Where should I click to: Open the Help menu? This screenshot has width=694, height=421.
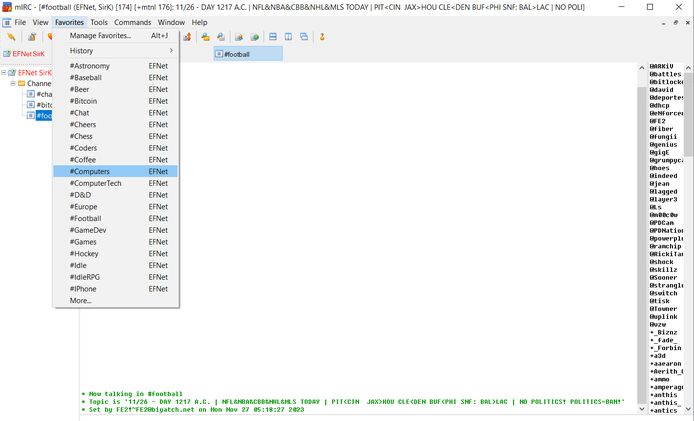pyautogui.click(x=199, y=22)
